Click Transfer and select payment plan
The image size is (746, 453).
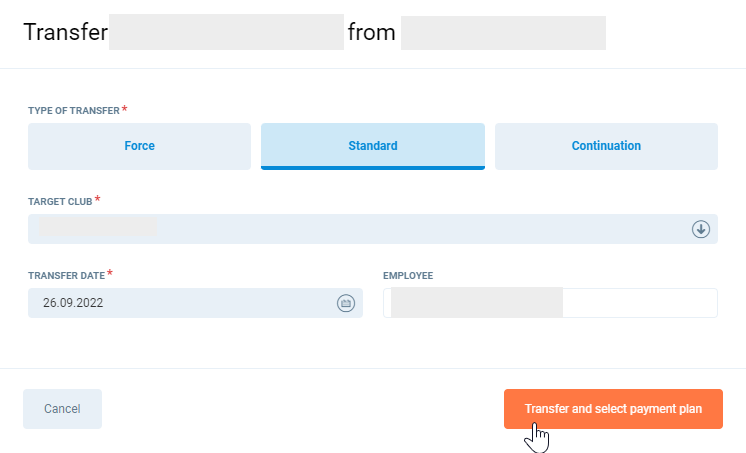coord(613,409)
